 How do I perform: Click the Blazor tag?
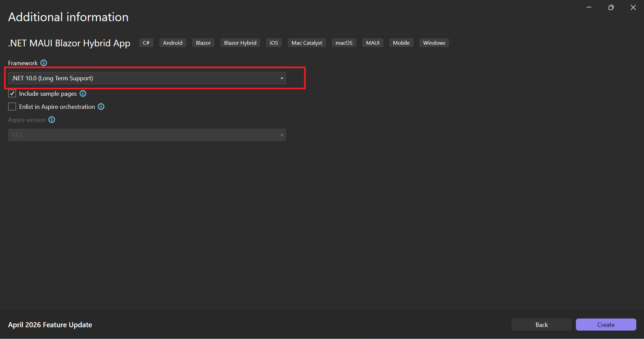pyautogui.click(x=203, y=43)
